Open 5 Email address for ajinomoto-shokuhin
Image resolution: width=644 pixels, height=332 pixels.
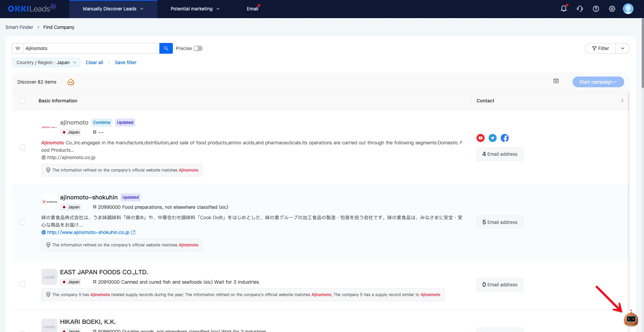pos(500,222)
